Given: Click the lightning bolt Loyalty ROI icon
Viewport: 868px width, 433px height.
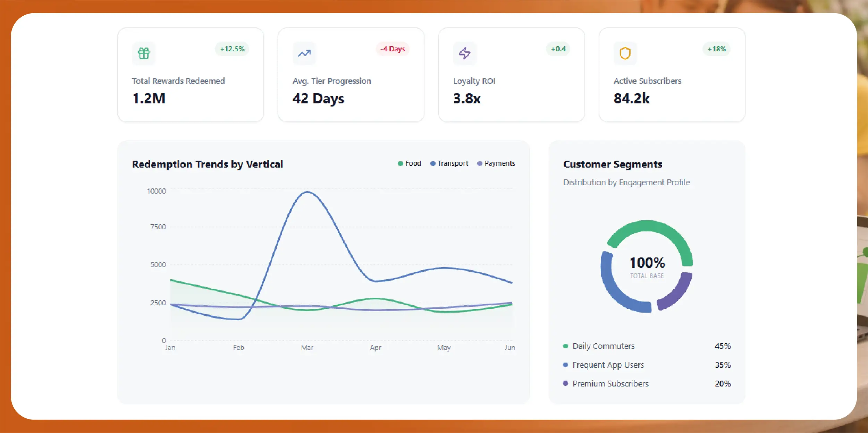Looking at the screenshot, I should pyautogui.click(x=465, y=53).
